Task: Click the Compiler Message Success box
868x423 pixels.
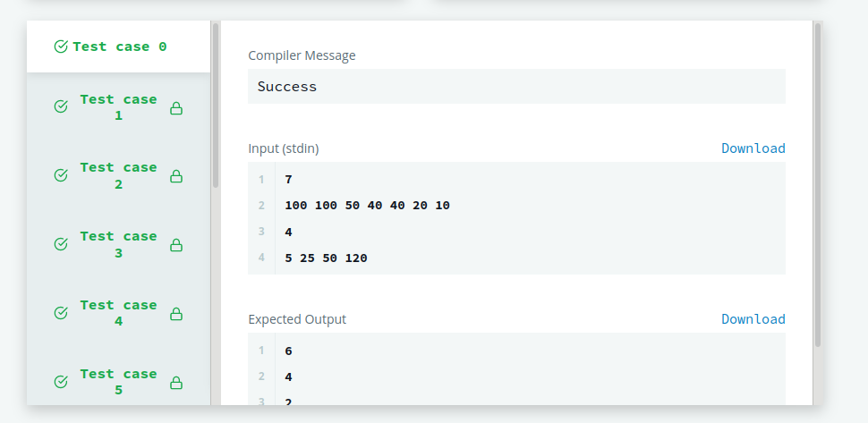Action: coord(516,86)
